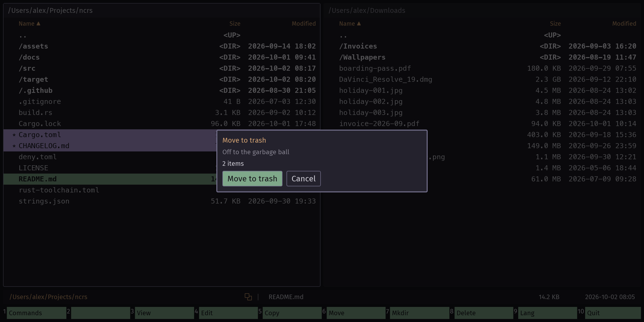This screenshot has width=644, height=322.
Task: Sort Downloads panel by Name column
Action: 350,24
